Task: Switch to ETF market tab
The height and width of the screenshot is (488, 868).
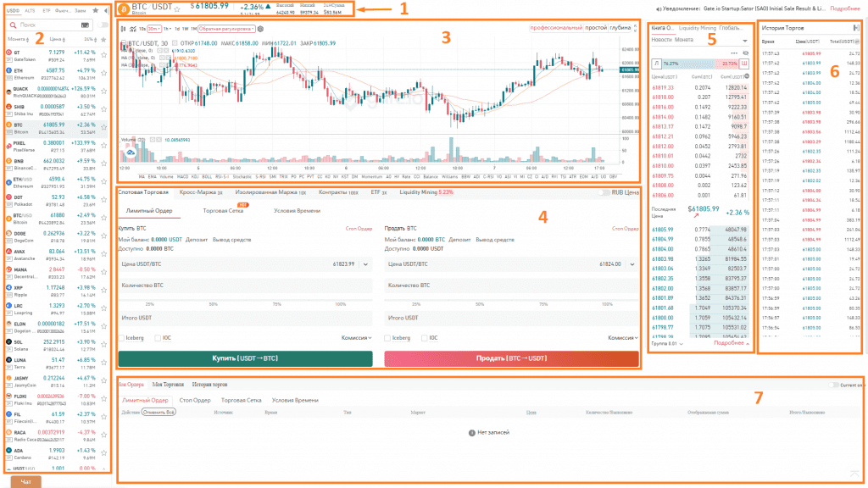Action: [47, 10]
